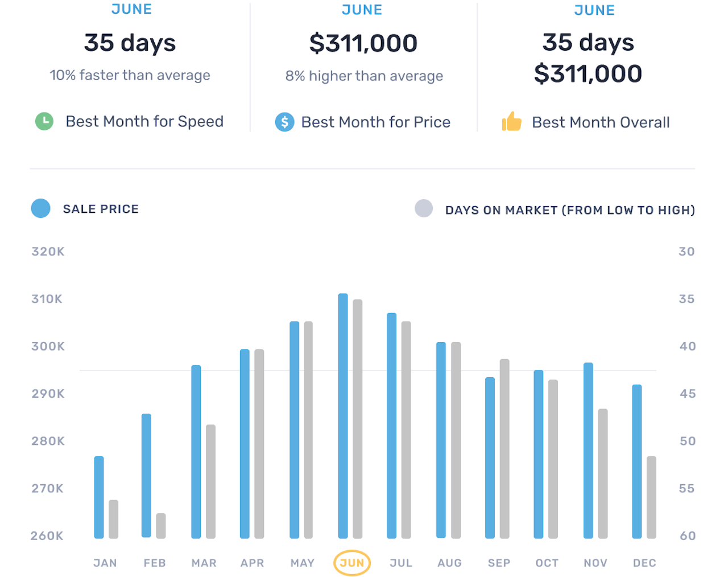The image size is (728, 577).
Task: Click the June blue sale price bar
Action: click(343, 415)
